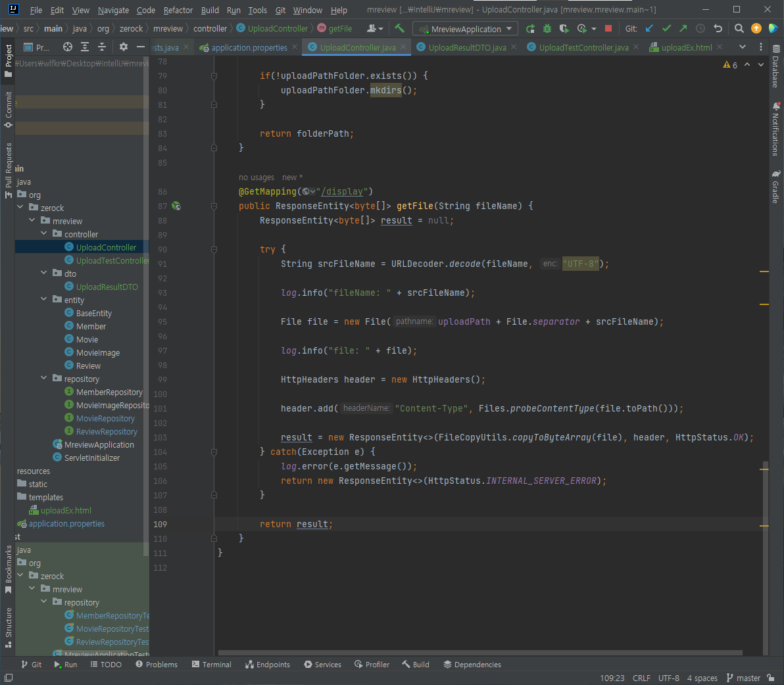The height and width of the screenshot is (685, 784).
Task: Click the 109:23 cursor position
Action: [x=612, y=678]
